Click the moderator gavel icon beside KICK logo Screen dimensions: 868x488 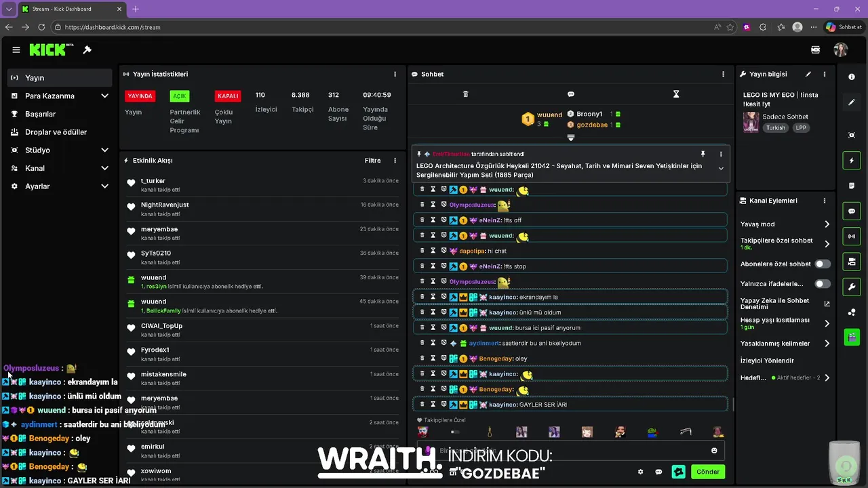coord(87,49)
